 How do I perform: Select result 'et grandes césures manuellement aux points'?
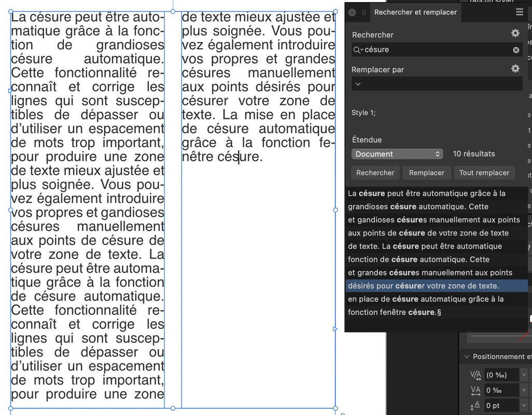pyautogui.click(x=436, y=273)
